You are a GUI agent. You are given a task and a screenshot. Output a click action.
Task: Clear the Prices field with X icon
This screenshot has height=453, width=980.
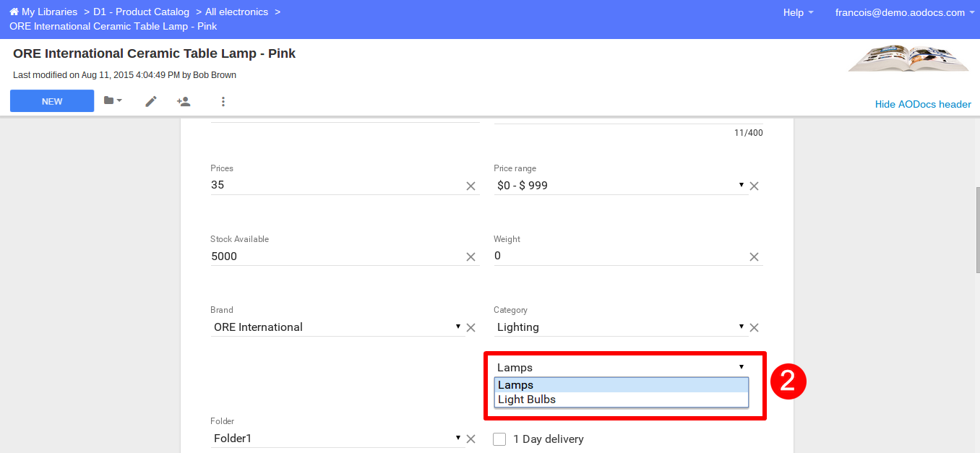pos(470,186)
